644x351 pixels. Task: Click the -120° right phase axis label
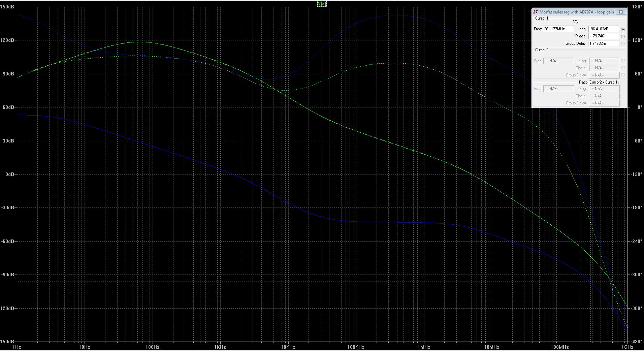coord(637,174)
